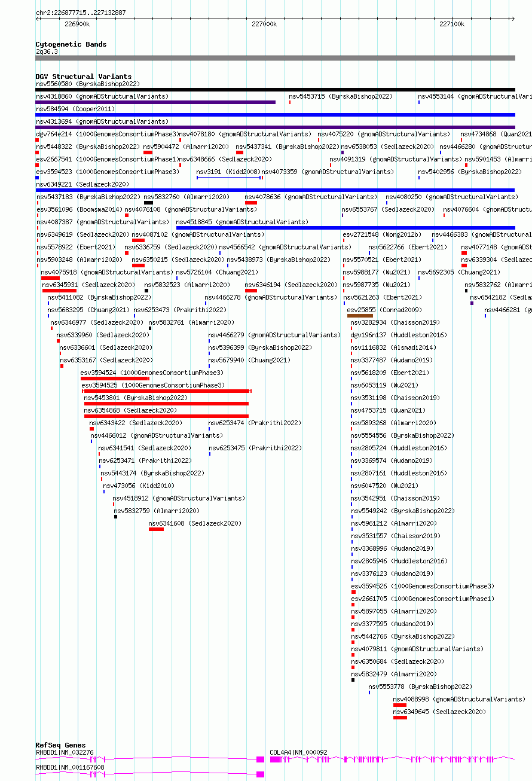Click nsv4075220 gnomAD variant label

click(x=384, y=135)
